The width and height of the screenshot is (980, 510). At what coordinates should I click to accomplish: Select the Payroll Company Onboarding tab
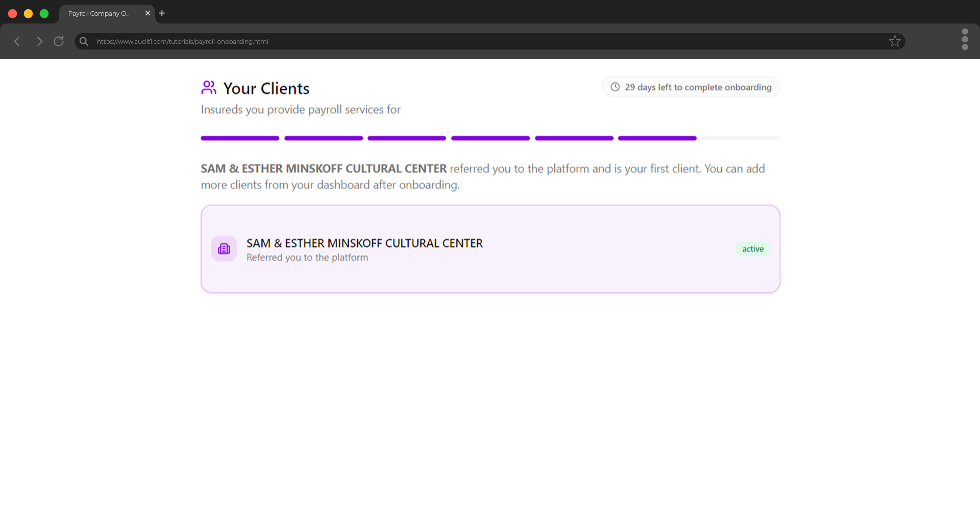(x=100, y=14)
